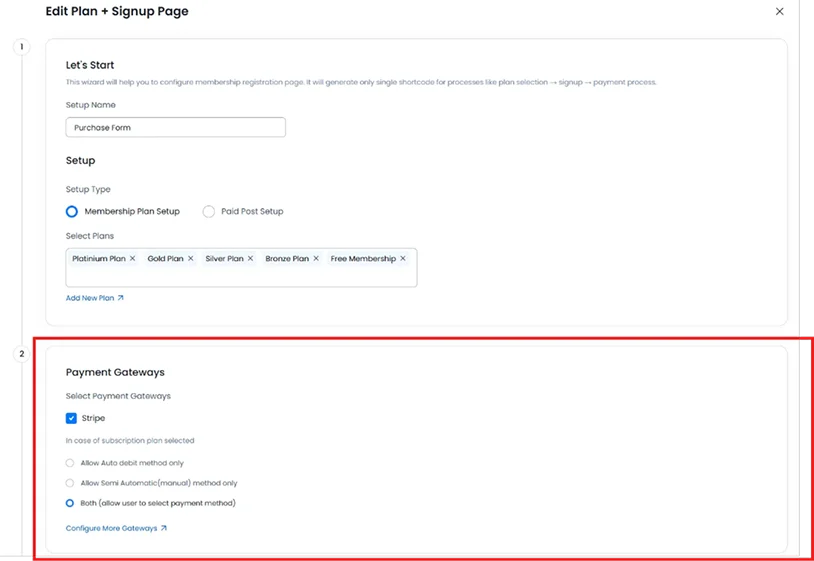Select the Membership Plan Setup option
Image resolution: width=814 pixels, height=561 pixels.
(72, 212)
